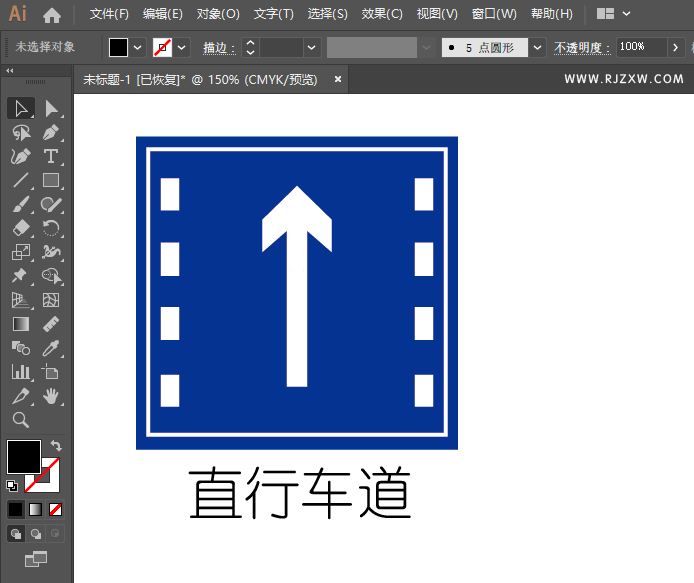Select the Measure tool
This screenshot has height=583, width=694.
pyautogui.click(x=51, y=324)
